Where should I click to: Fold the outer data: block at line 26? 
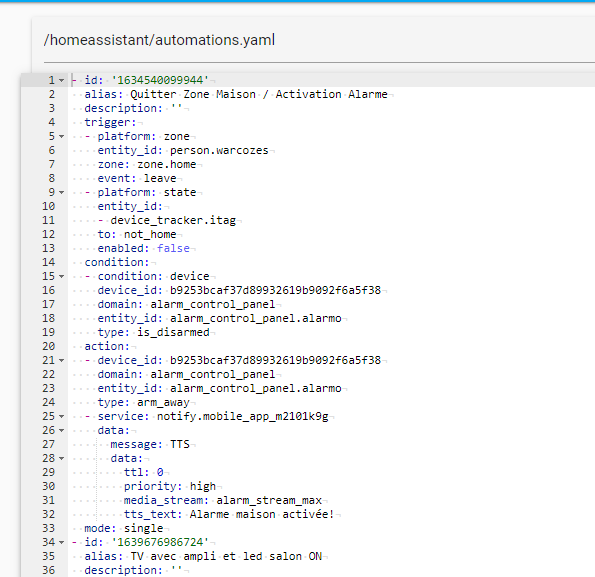(61, 431)
